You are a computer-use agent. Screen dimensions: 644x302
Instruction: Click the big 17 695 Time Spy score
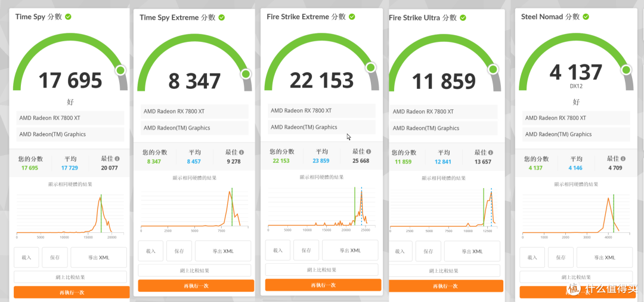click(70, 80)
